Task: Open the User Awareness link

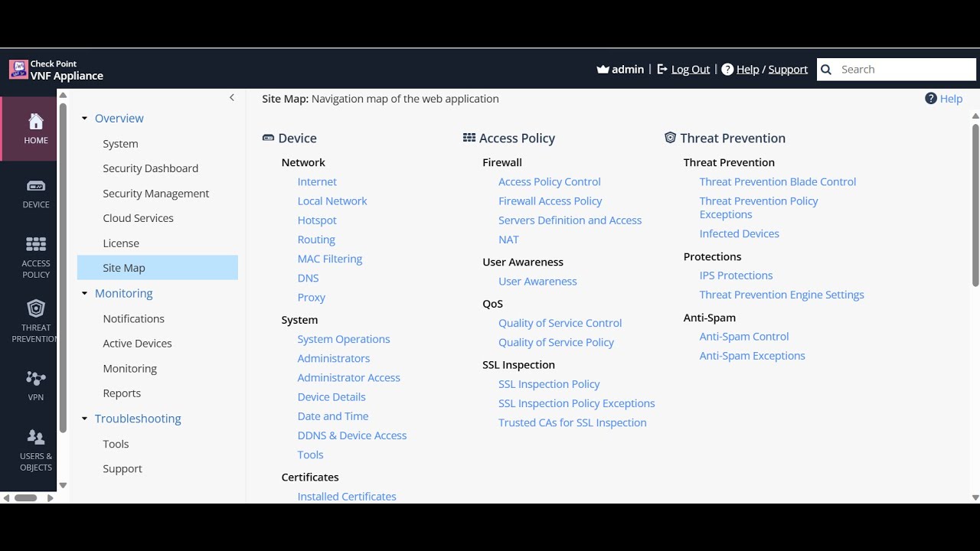Action: [x=537, y=282]
